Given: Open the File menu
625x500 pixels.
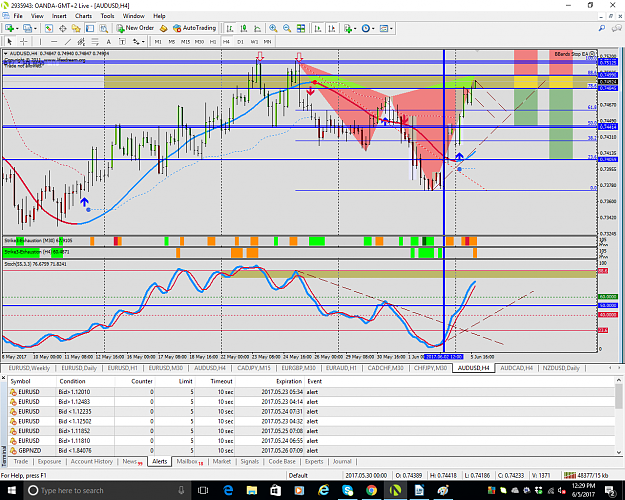Looking at the screenshot, I should [x=18, y=16].
